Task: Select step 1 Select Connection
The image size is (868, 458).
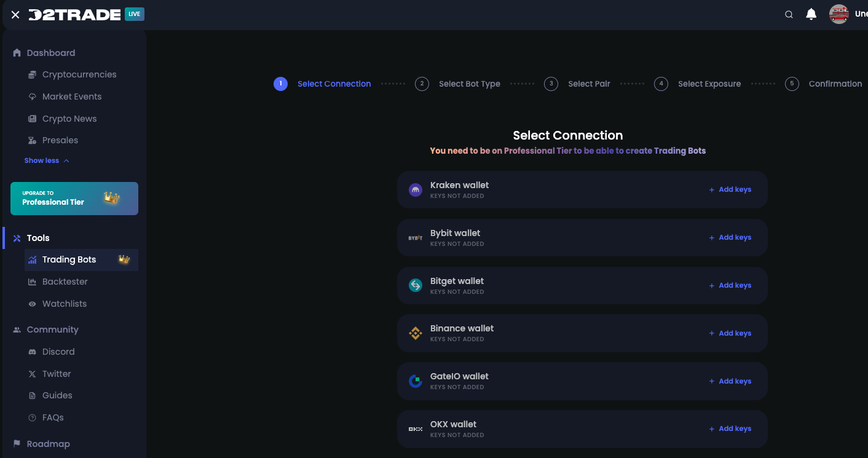Action: (x=322, y=84)
